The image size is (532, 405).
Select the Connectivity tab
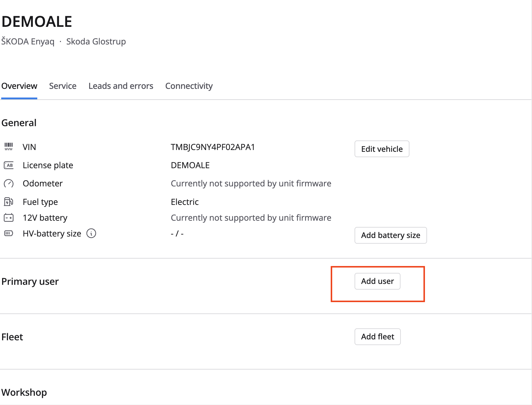(x=189, y=86)
